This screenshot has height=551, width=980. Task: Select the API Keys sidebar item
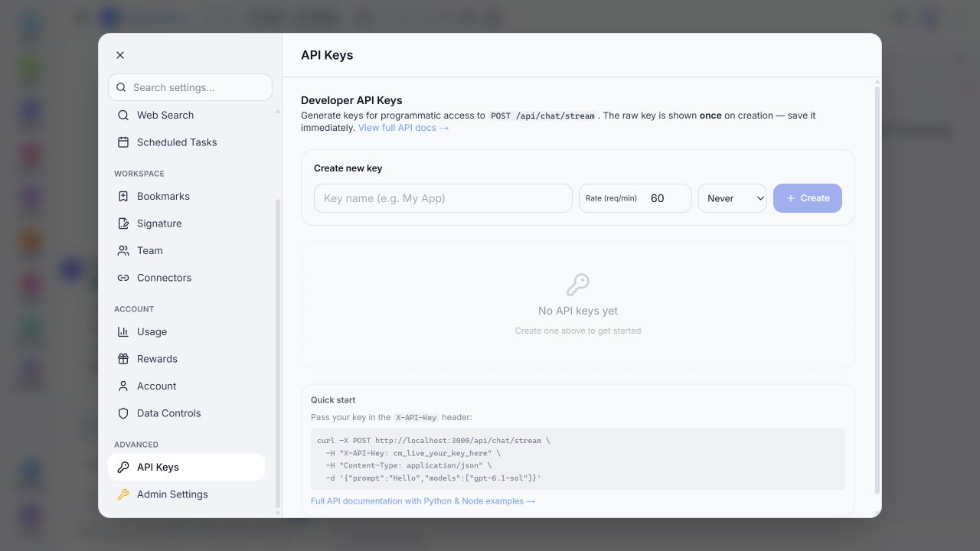pos(187,468)
